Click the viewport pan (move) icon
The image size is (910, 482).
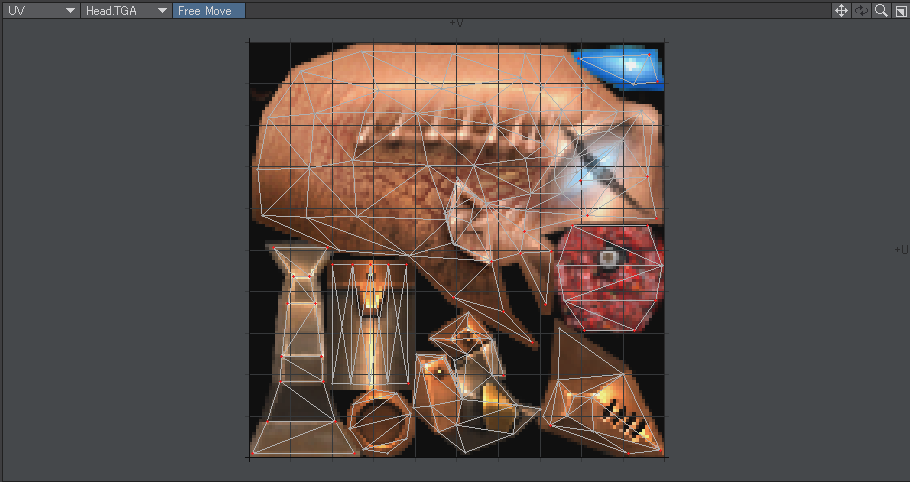841,10
